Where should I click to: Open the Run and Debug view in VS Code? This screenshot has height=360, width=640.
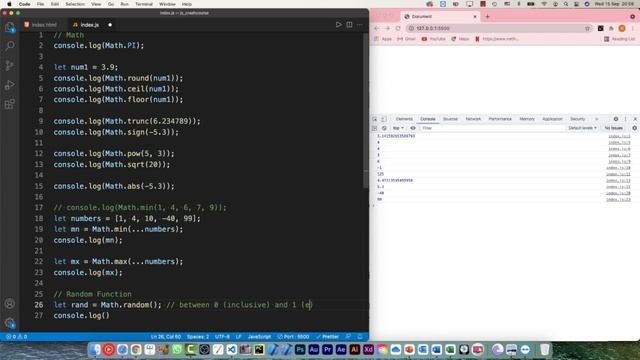tap(10, 85)
